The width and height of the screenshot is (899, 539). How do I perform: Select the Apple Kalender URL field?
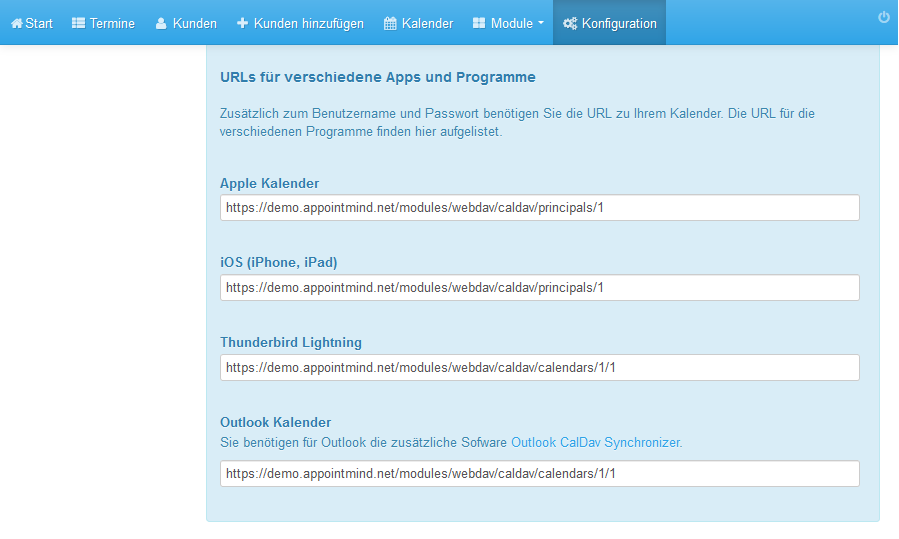click(x=540, y=208)
